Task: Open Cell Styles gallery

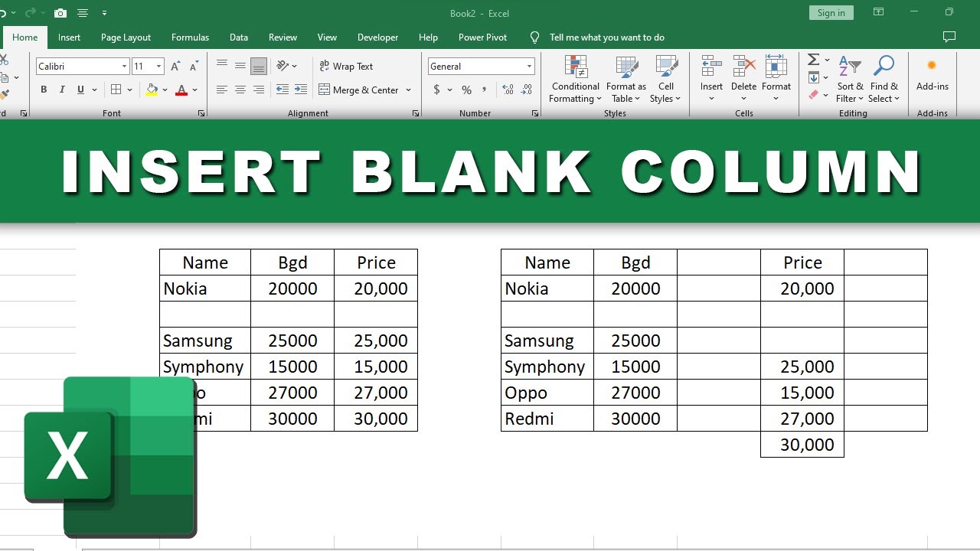Action: pos(666,79)
